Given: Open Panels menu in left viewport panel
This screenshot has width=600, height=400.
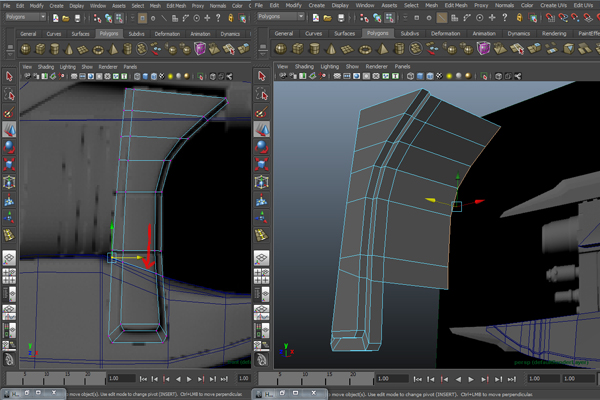Looking at the screenshot, I should coord(130,67).
